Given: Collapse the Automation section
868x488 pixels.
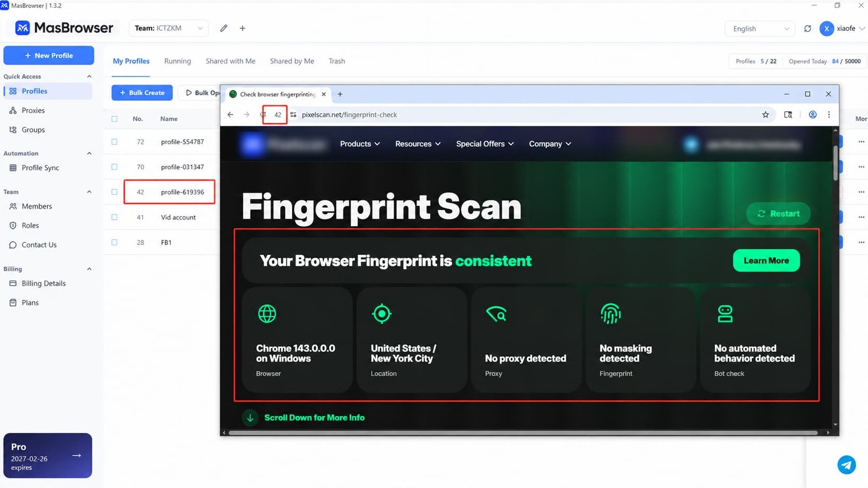Looking at the screenshot, I should pos(89,154).
